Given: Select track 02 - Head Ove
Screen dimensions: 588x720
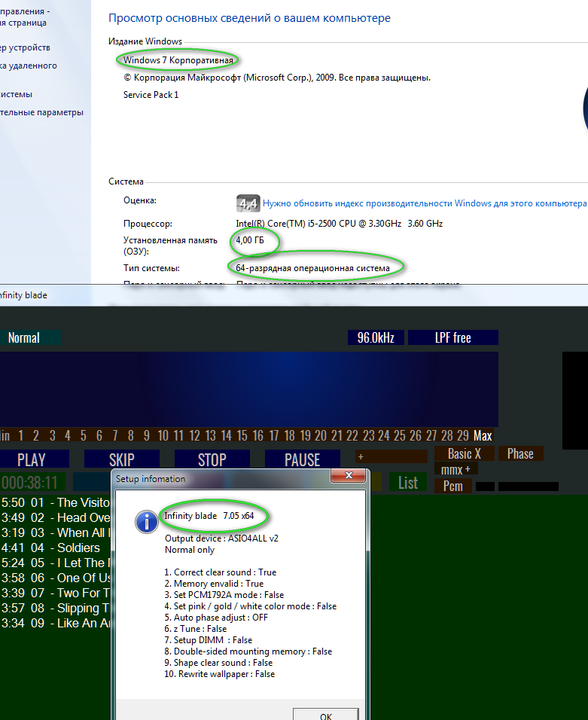Looking at the screenshot, I should (x=56, y=517).
